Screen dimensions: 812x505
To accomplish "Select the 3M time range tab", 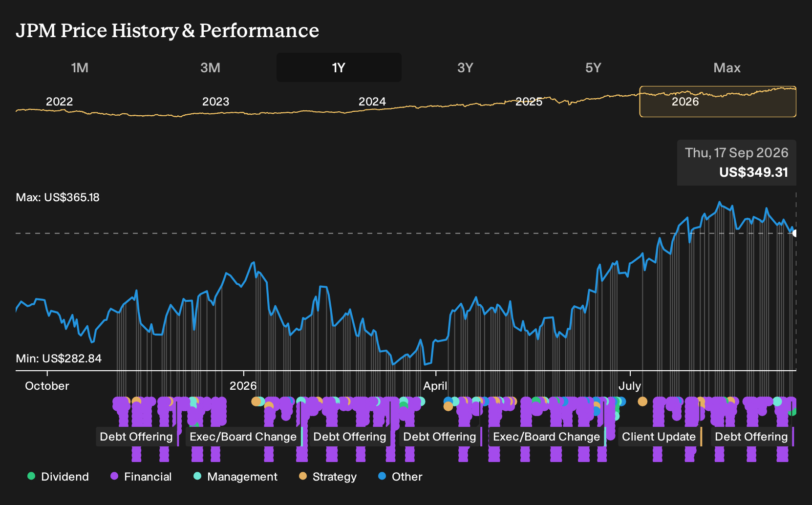I will pos(210,67).
